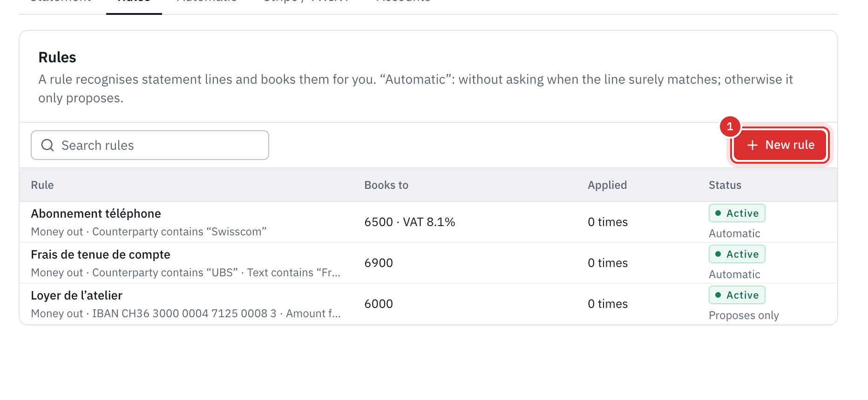Screen dimensions: 868x400
Task: Click the Rules section heading
Action: coord(57,57)
